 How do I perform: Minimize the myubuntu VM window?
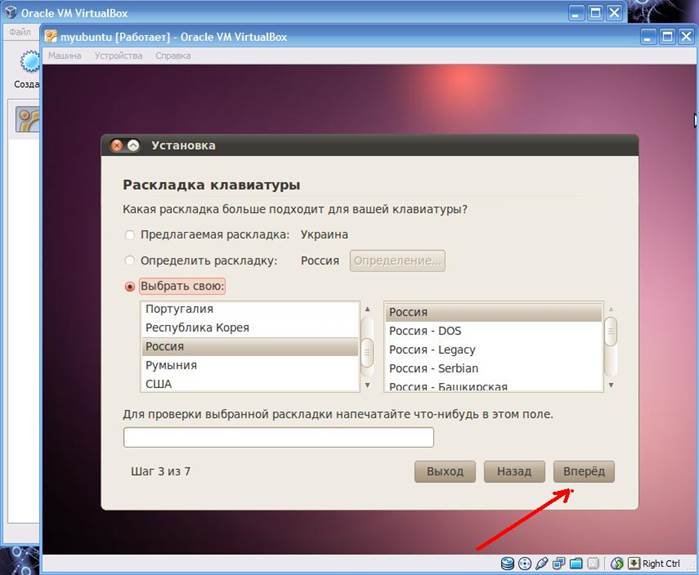click(x=648, y=37)
